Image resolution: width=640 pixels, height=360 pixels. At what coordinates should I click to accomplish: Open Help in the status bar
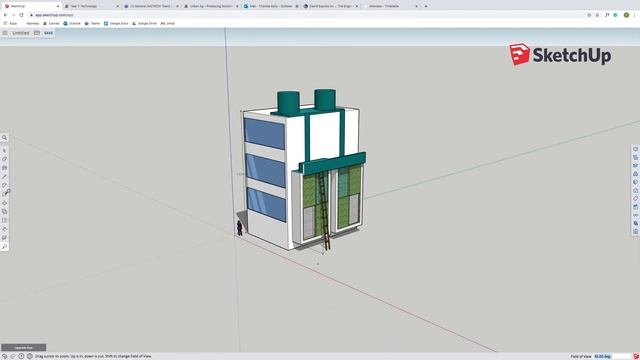click(21, 356)
